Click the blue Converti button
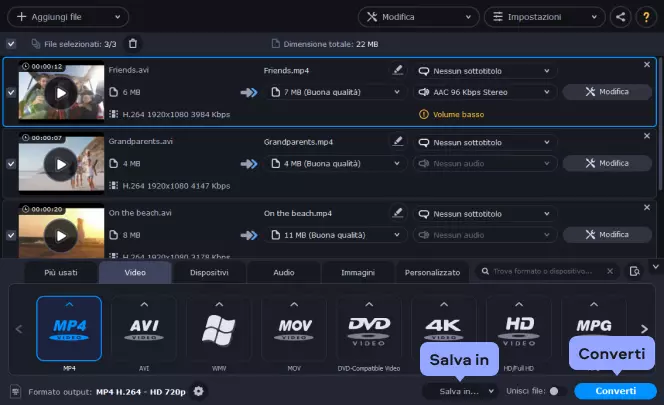This screenshot has height=405, width=664. [616, 391]
